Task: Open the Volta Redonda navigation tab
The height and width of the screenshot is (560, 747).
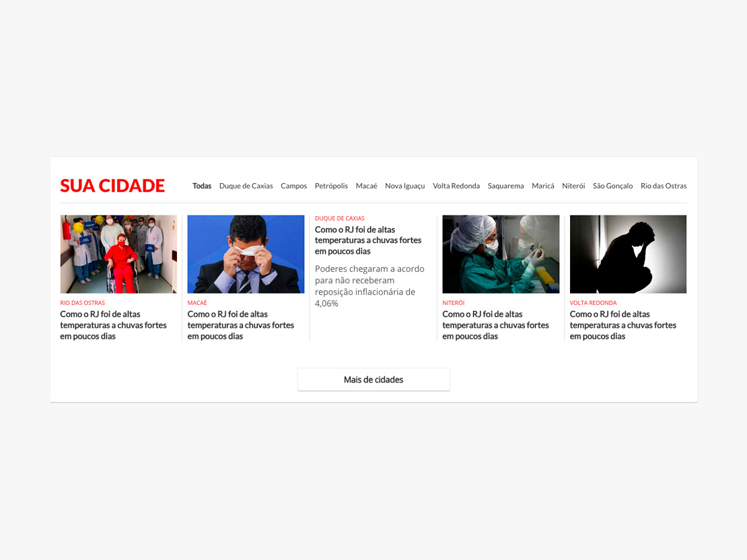Action: click(x=456, y=186)
